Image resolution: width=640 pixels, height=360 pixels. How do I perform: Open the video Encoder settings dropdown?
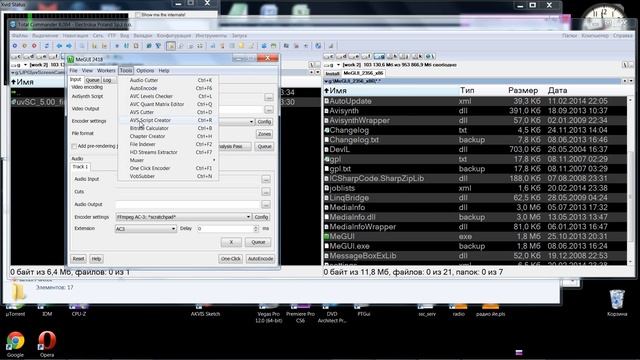tap(251, 122)
